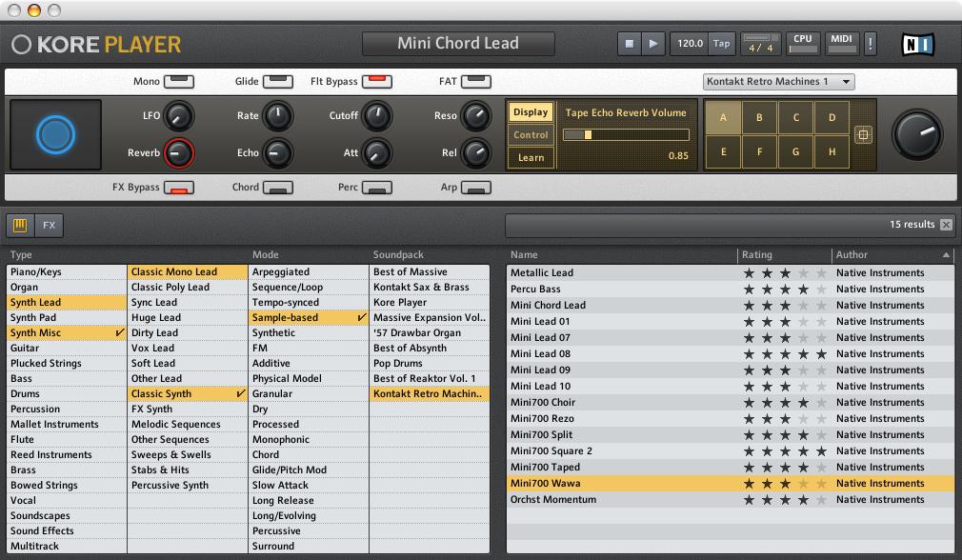
Task: Enable the Arp switch
Action: coord(475,188)
